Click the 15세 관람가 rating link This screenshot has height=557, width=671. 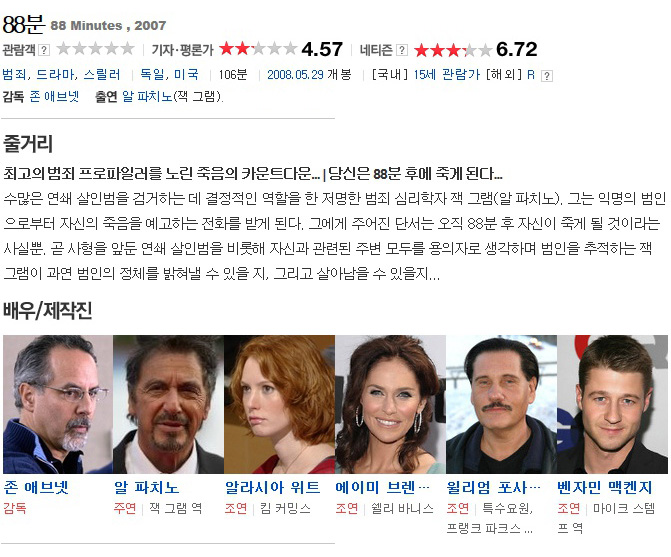[447, 75]
